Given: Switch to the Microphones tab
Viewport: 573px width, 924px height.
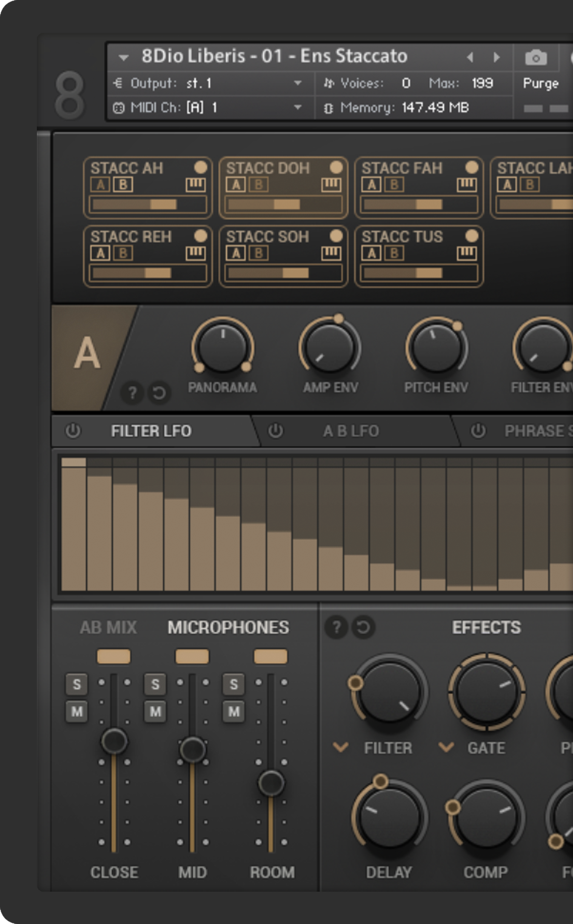Looking at the screenshot, I should (x=228, y=627).
